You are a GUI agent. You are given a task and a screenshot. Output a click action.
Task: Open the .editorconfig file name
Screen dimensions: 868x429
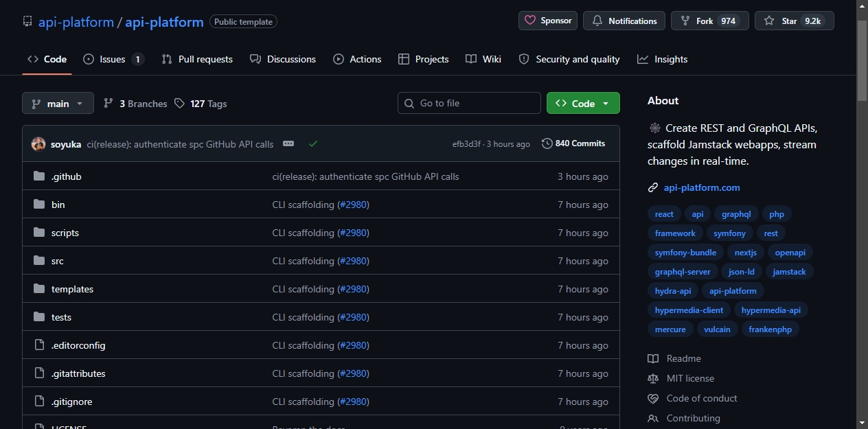click(x=78, y=345)
